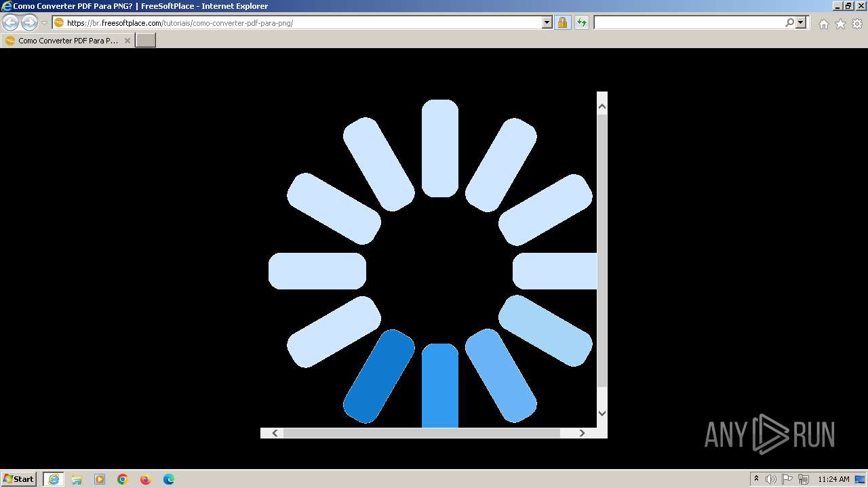Launch Google Chrome from the taskbar

point(123,479)
